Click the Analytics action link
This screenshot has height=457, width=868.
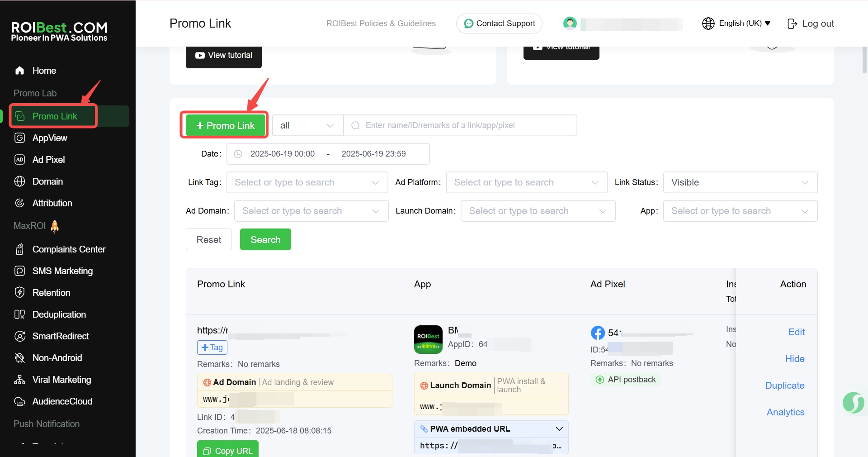point(786,412)
